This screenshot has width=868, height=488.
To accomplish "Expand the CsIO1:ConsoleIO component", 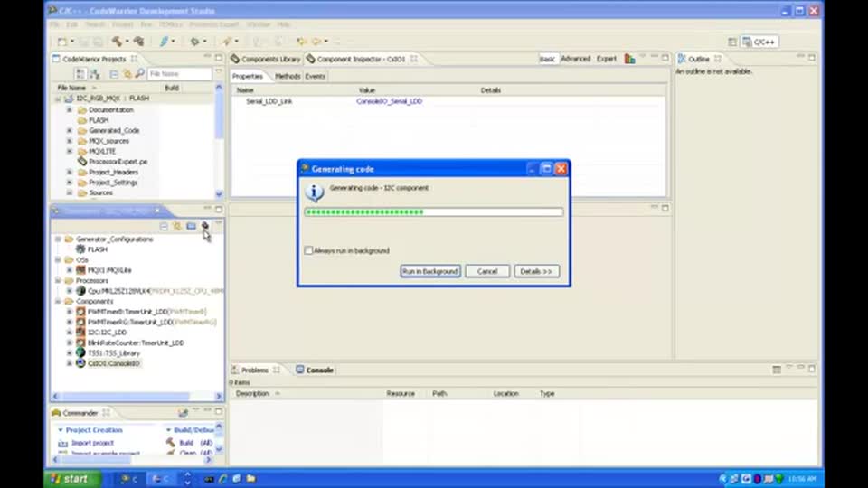I will (70, 363).
